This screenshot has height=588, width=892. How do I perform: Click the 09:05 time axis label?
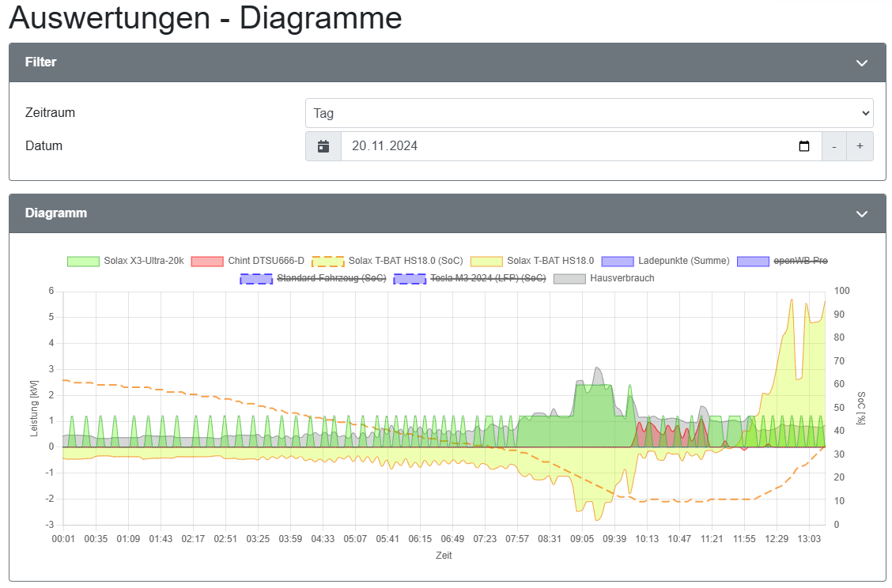582,539
